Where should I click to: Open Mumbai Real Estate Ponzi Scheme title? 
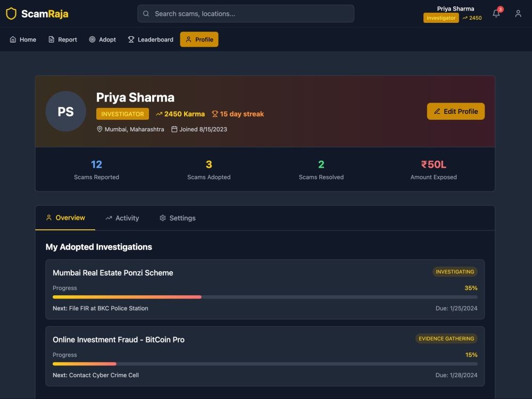pos(113,273)
